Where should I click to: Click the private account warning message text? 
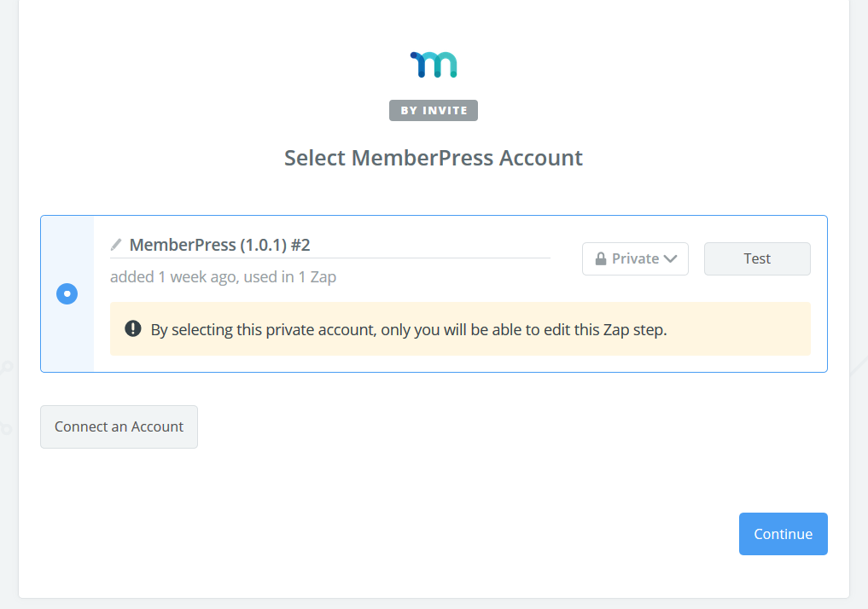pos(408,329)
